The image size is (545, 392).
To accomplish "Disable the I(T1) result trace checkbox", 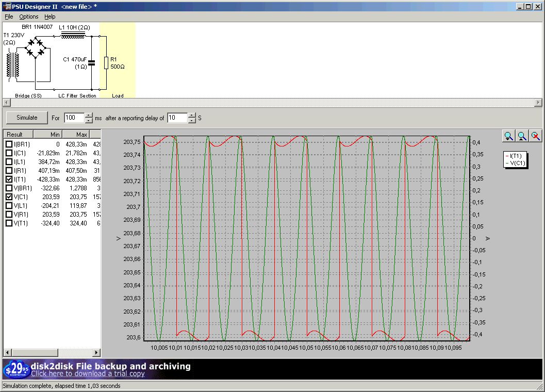I will tap(9, 179).
